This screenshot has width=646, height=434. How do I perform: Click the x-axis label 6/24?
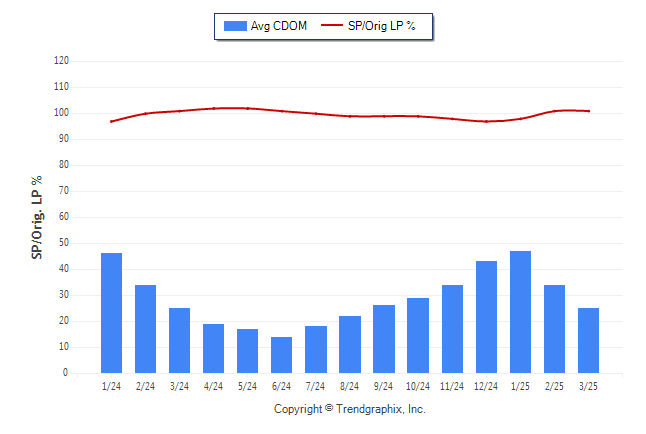click(x=281, y=386)
